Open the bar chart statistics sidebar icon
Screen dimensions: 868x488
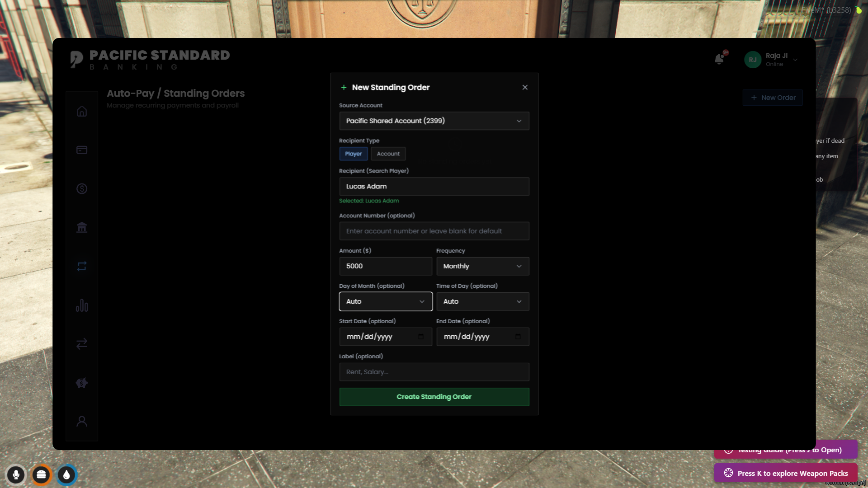[82, 305]
